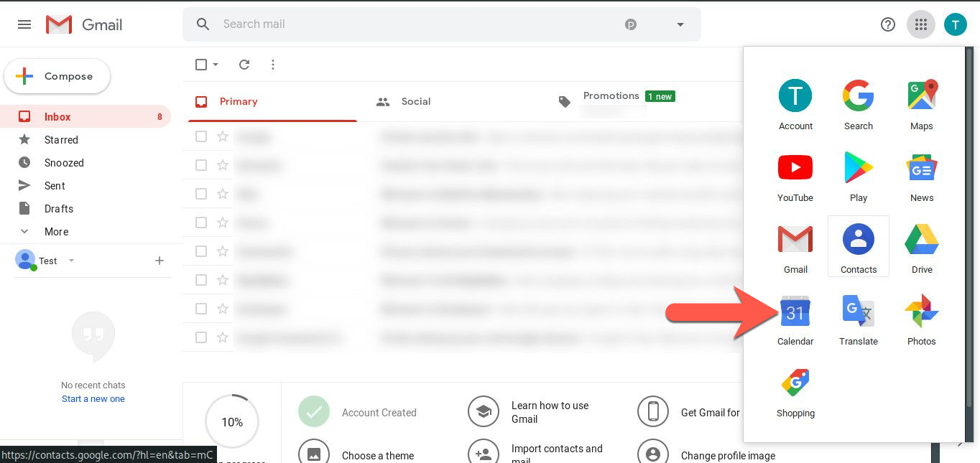The height and width of the screenshot is (463, 980).
Task: Open the Inbox folder
Action: coord(85,117)
